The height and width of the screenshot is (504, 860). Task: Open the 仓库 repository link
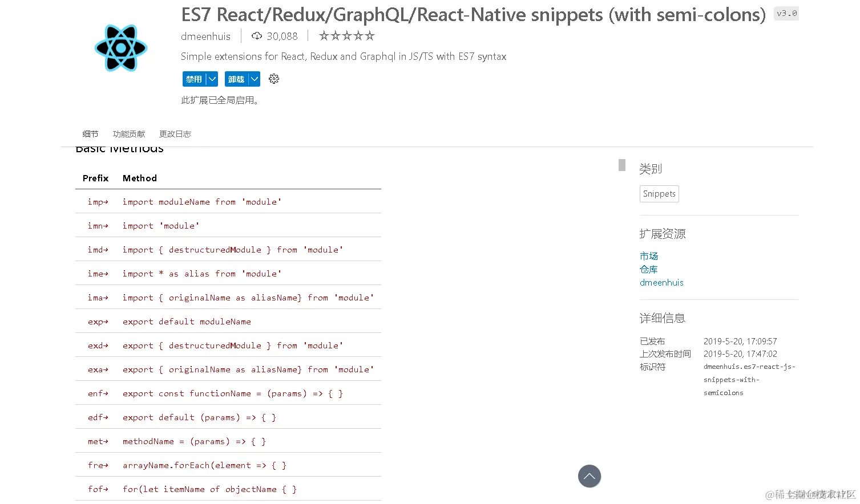(649, 269)
